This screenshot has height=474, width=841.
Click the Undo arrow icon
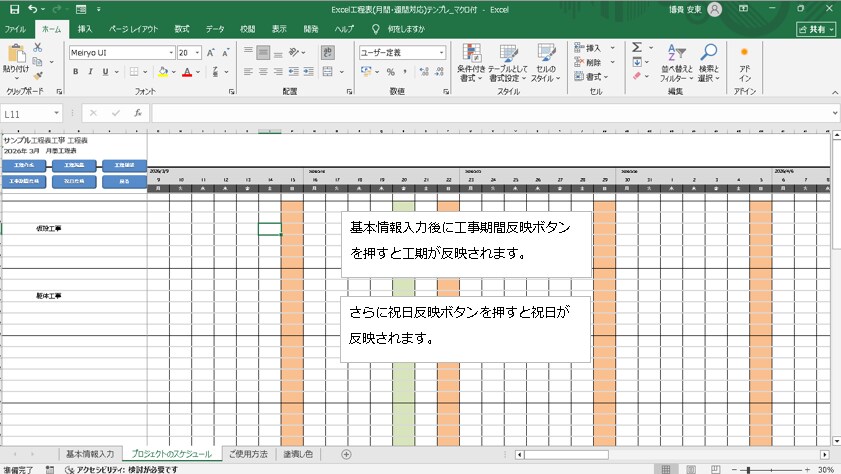tap(33, 9)
